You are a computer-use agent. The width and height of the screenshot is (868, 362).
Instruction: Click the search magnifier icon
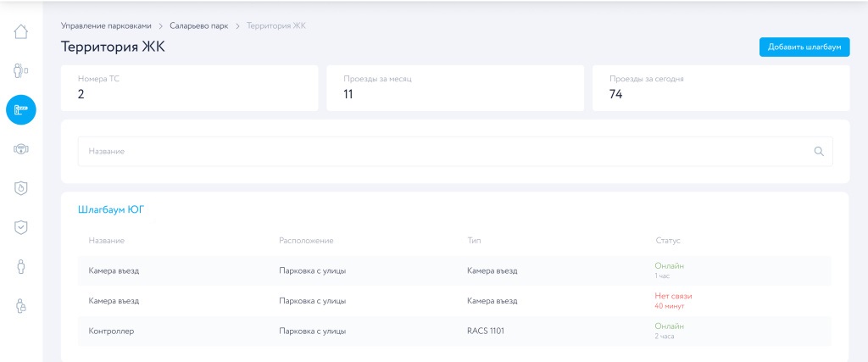[x=818, y=152]
